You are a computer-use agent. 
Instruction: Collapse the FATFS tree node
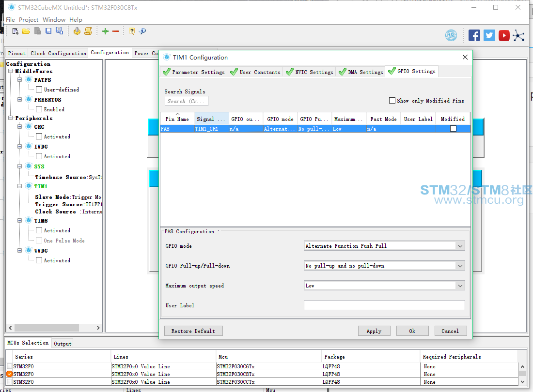(x=20, y=79)
